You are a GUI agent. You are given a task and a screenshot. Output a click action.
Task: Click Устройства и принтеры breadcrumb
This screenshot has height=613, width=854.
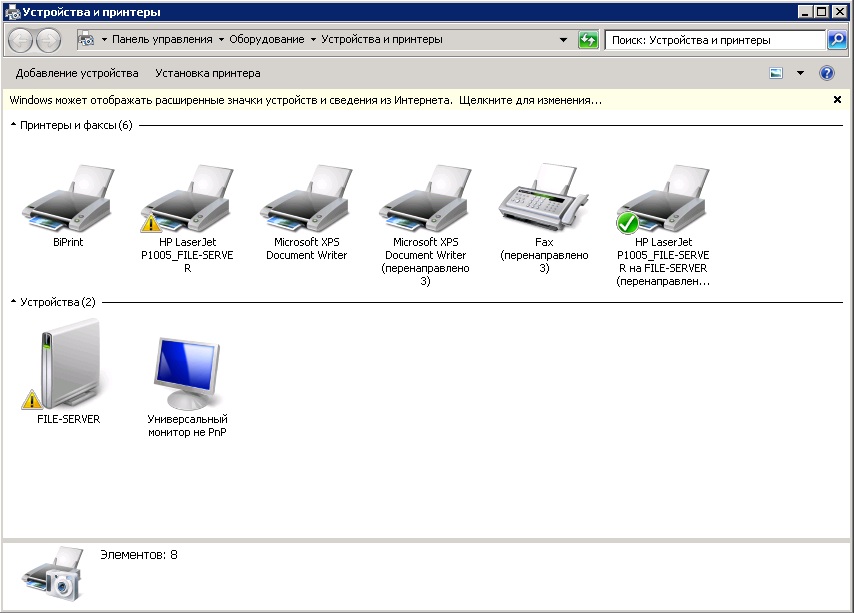pyautogui.click(x=382, y=39)
